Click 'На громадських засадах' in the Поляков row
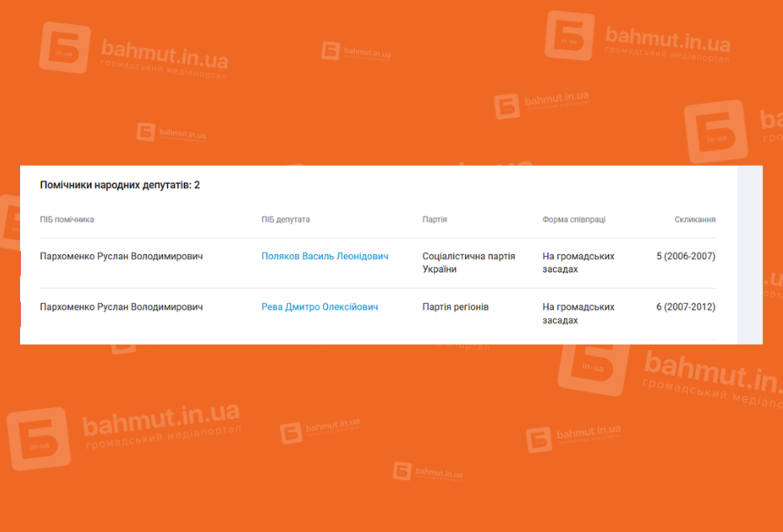783x532 pixels. tap(578, 263)
